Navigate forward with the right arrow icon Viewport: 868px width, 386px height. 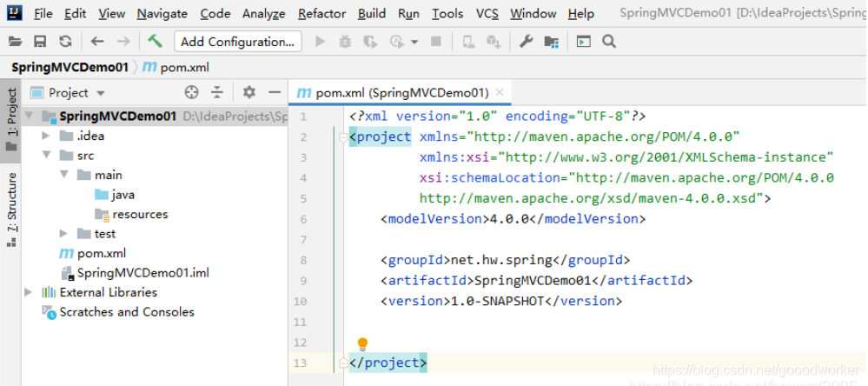(x=123, y=42)
